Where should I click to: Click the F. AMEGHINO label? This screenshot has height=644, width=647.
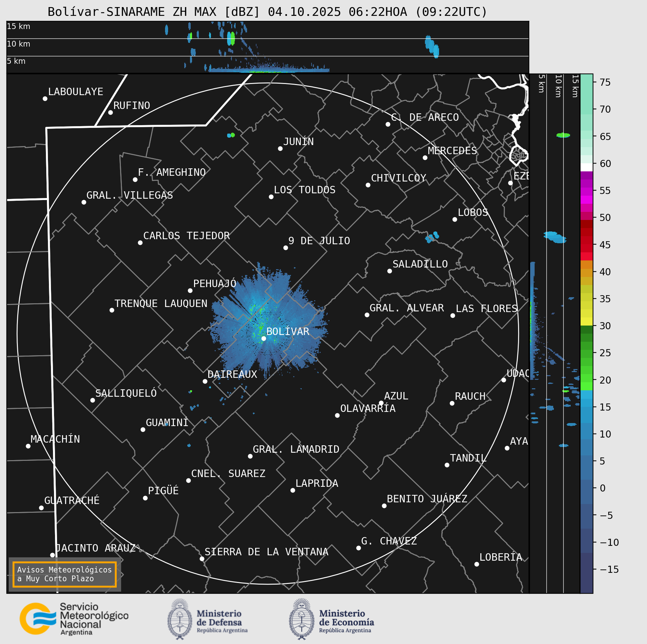click(x=172, y=172)
